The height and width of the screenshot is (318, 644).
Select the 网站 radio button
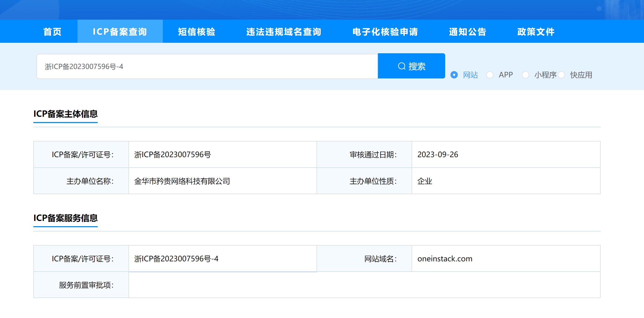point(454,75)
